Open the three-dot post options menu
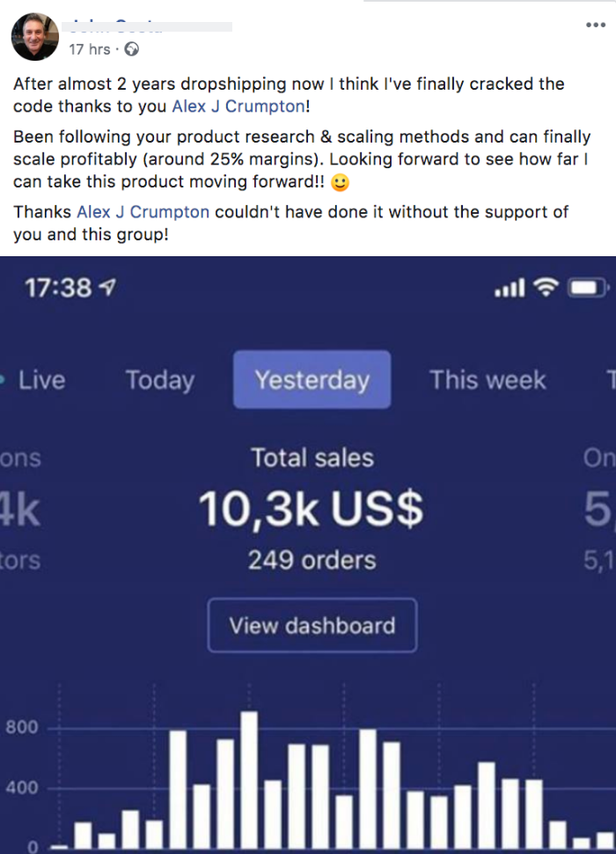Image resolution: width=616 pixels, height=854 pixels. click(596, 25)
